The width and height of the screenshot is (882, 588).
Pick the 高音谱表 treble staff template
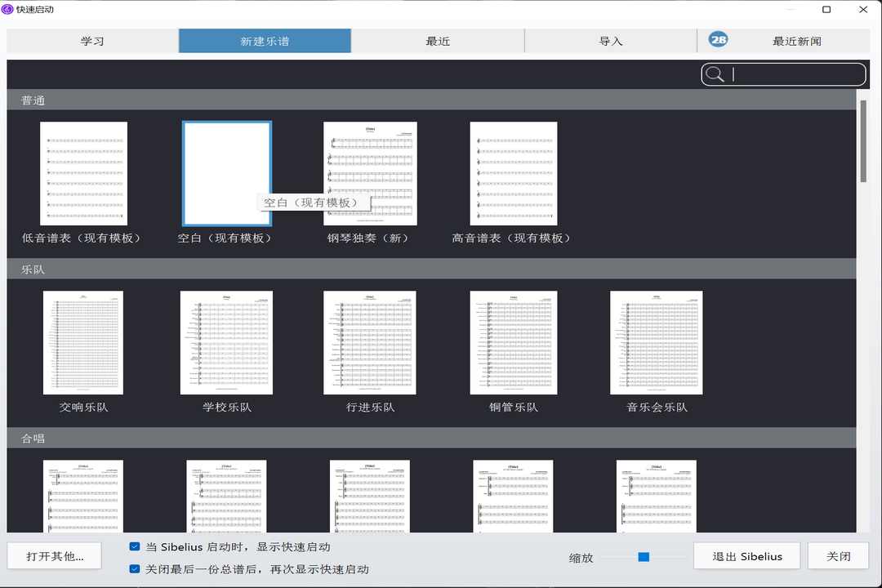[513, 173]
